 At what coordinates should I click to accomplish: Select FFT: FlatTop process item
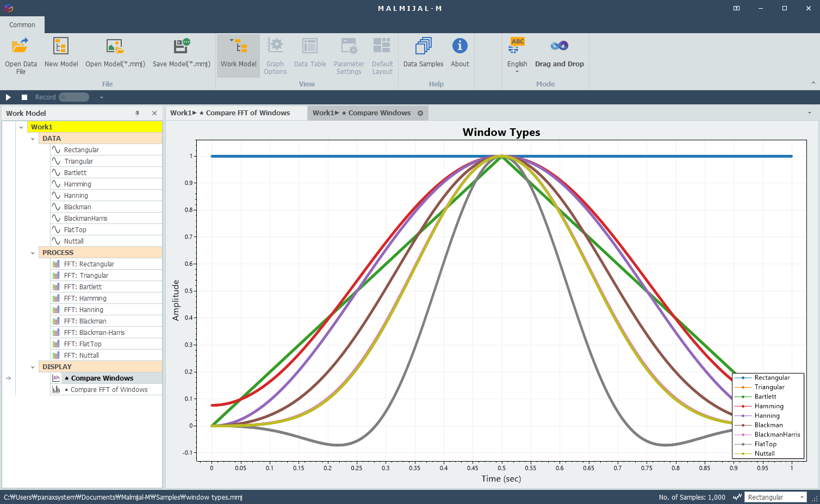click(106, 344)
